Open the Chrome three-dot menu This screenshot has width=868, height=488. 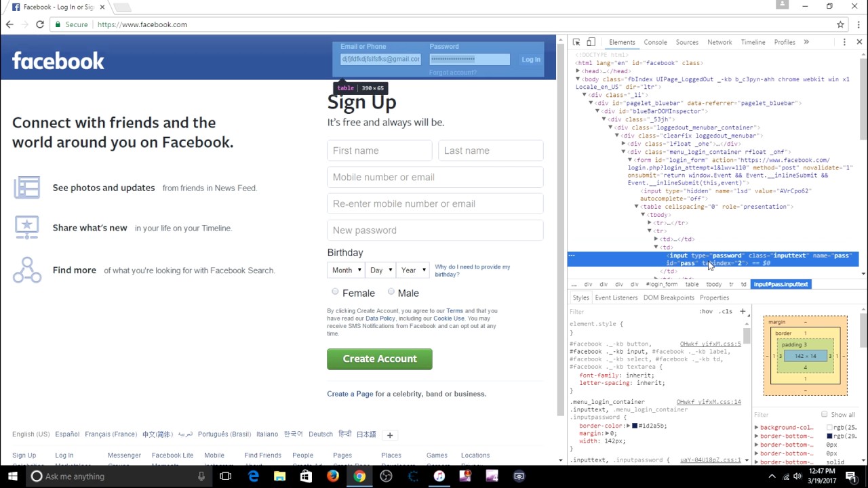[x=857, y=24]
